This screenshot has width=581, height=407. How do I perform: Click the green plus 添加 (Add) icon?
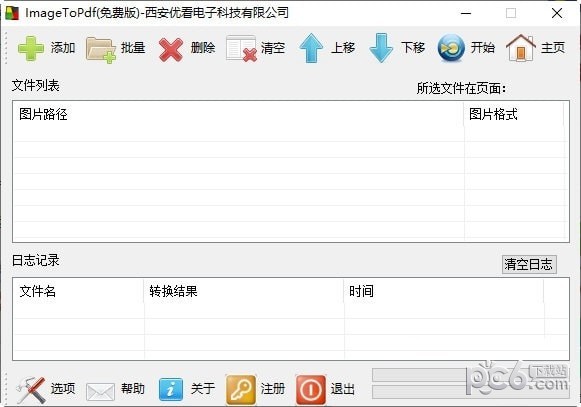click(31, 48)
